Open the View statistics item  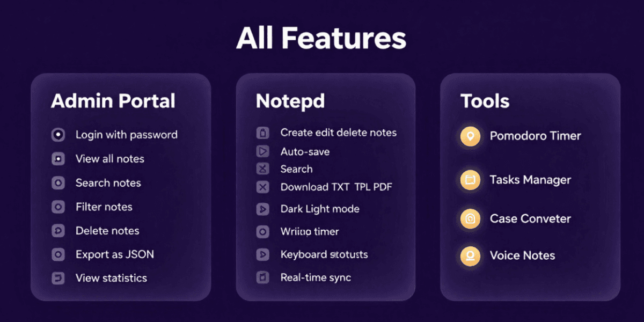click(x=111, y=278)
